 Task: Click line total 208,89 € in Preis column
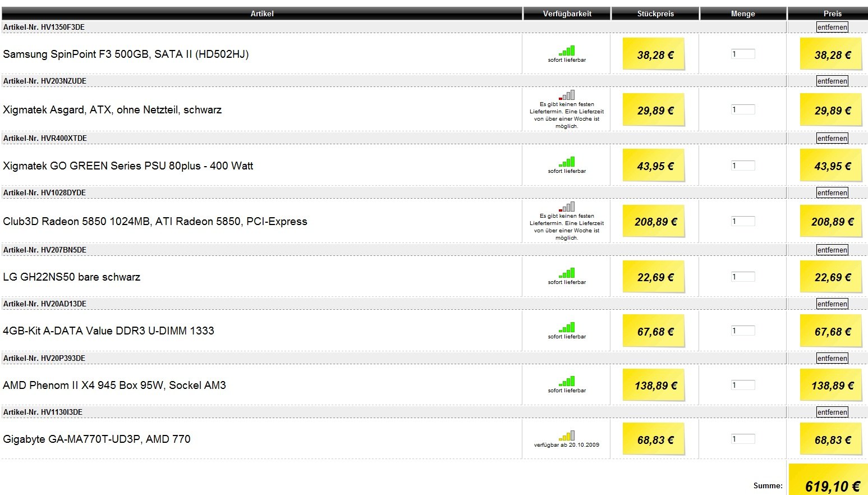click(832, 221)
